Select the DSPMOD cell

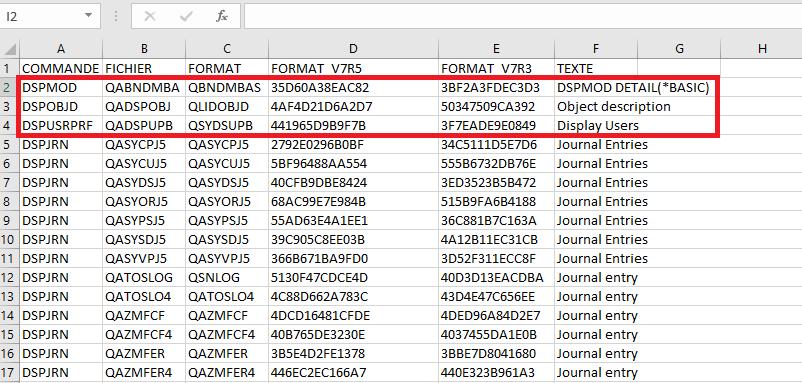pyautogui.click(x=61, y=87)
